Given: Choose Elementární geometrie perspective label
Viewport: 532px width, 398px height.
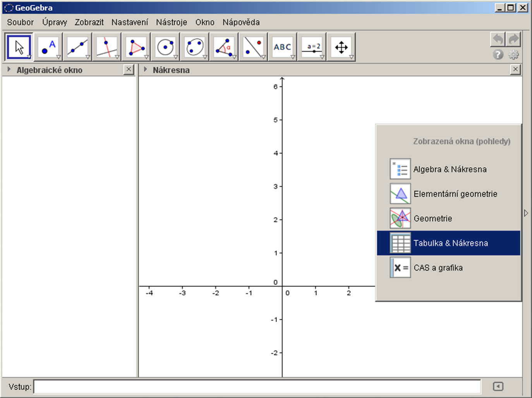Looking at the screenshot, I should pos(455,194).
